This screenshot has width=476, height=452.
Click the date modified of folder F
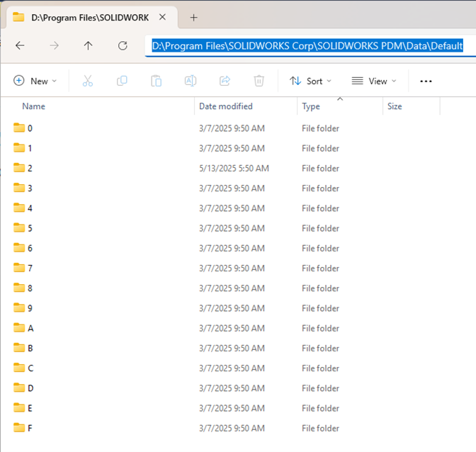(x=232, y=429)
